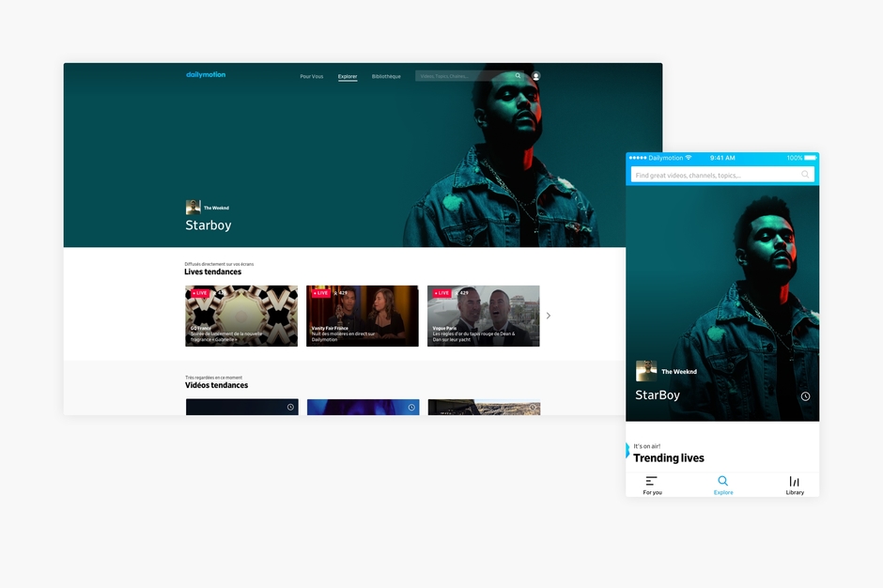Screen dimensions: 883x588
Task: Open the For you tab on mobile
Action: tap(652, 486)
